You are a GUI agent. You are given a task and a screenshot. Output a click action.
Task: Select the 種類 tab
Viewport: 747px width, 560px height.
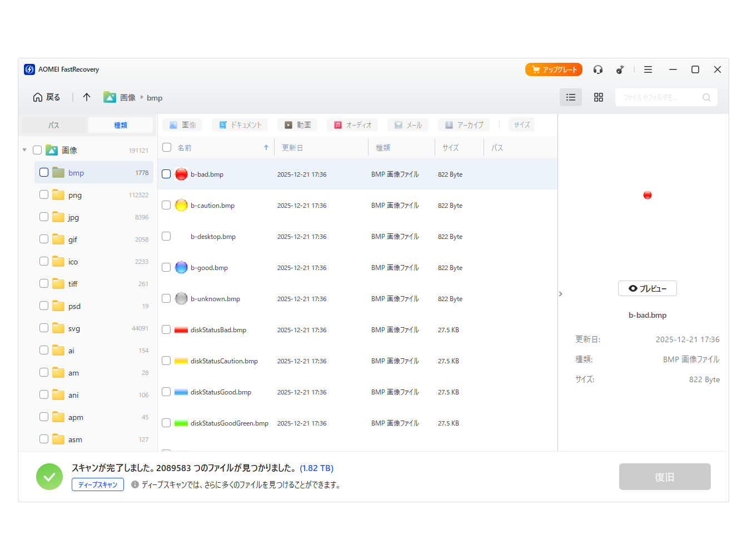coord(121,125)
